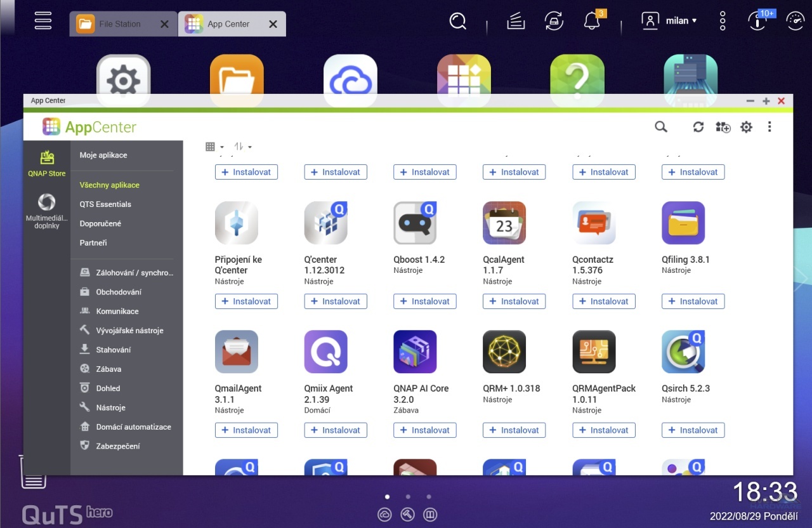
Task: Open background tasks from top bar
Action: [x=515, y=20]
